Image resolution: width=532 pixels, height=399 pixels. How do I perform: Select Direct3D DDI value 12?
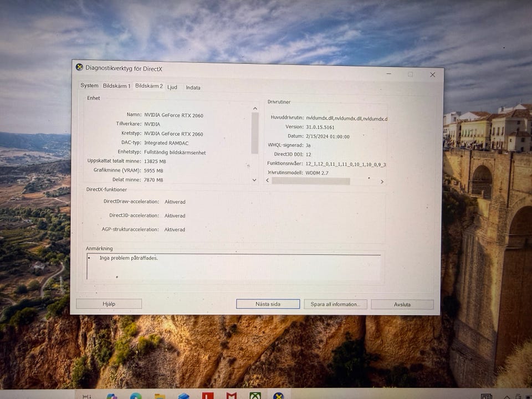click(x=309, y=155)
